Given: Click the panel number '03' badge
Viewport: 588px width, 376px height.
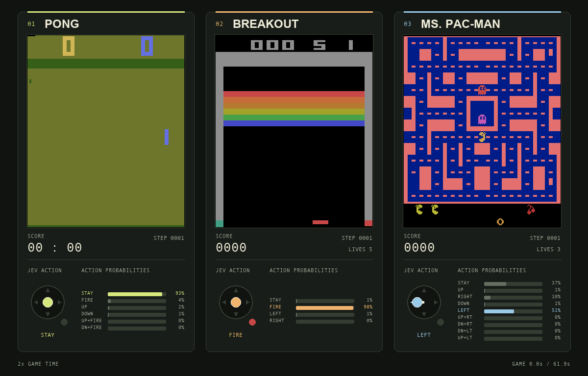Looking at the screenshot, I should (408, 24).
